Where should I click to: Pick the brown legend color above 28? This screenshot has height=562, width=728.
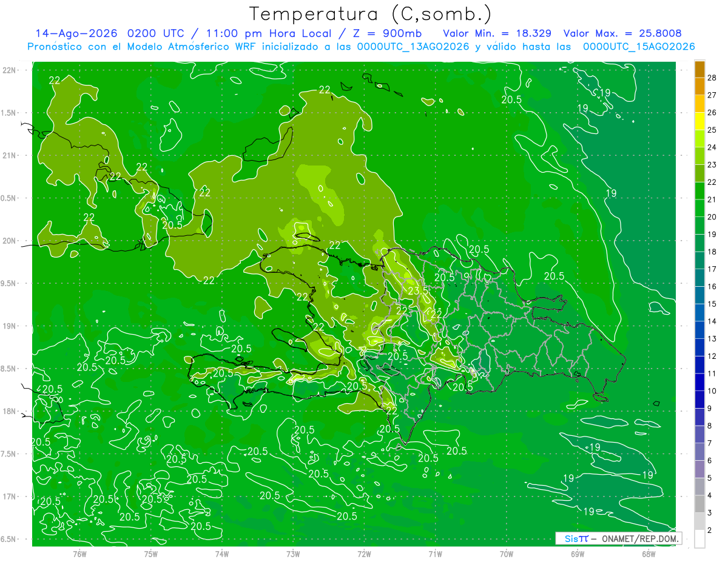(699, 69)
